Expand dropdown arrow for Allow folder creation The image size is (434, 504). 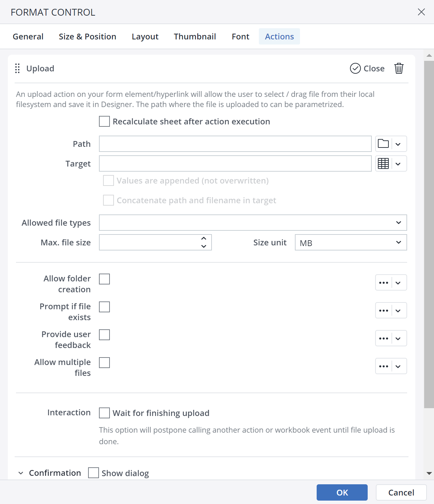point(398,283)
